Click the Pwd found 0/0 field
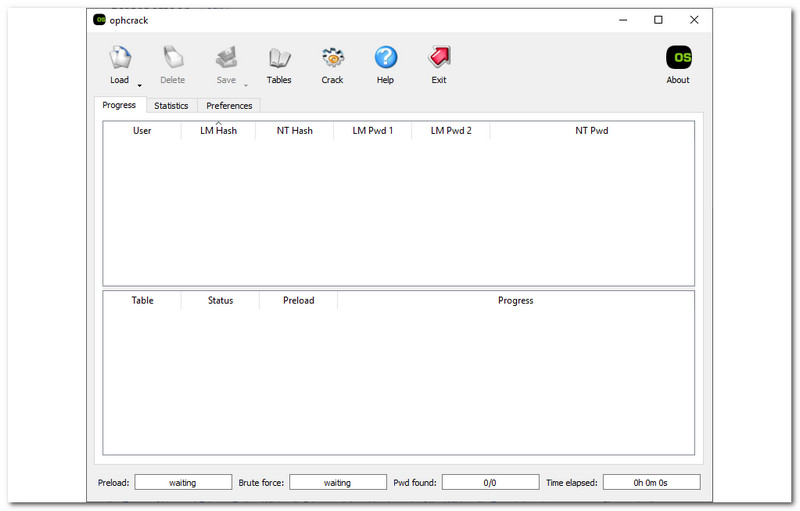Image resolution: width=800 pixels, height=511 pixels. (x=490, y=482)
